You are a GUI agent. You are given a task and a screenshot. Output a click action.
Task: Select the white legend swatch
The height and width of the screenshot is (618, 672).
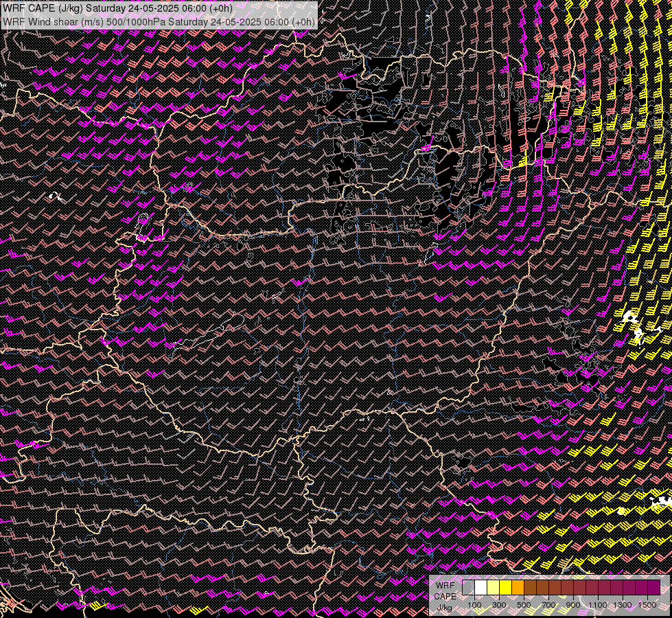coord(481,588)
